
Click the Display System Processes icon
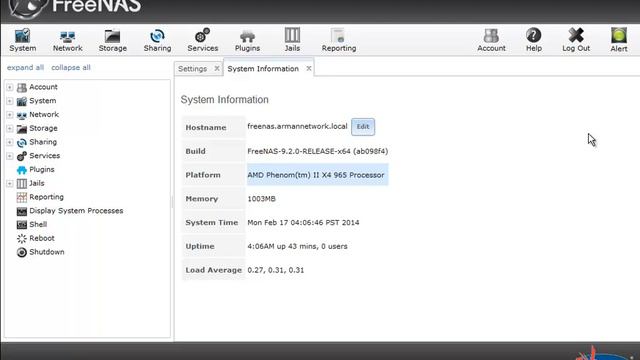coord(22,211)
